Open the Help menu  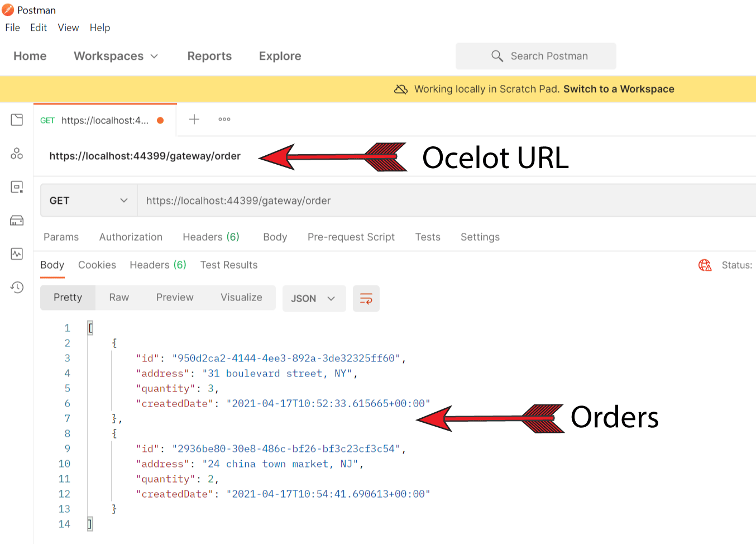coord(100,27)
